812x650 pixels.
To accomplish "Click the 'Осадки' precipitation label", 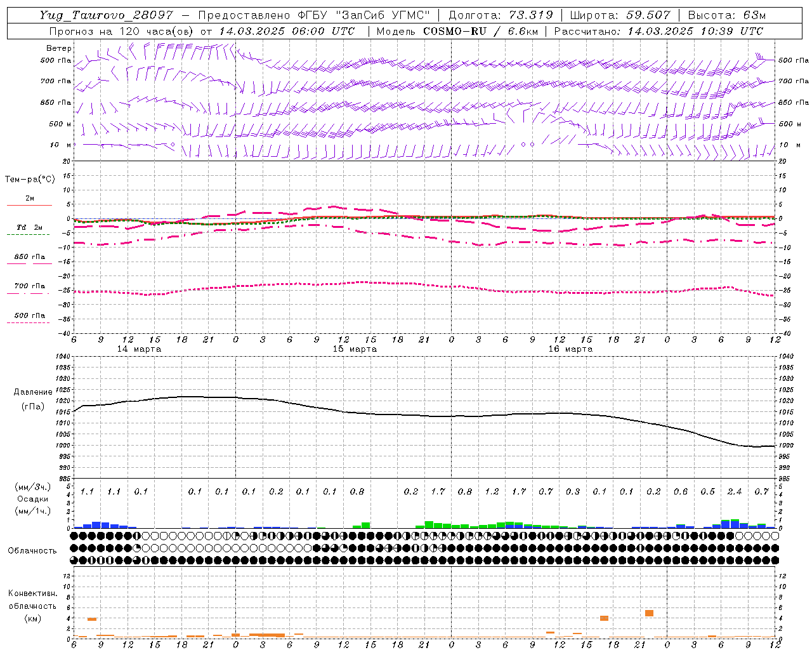I will pyautogui.click(x=33, y=499).
